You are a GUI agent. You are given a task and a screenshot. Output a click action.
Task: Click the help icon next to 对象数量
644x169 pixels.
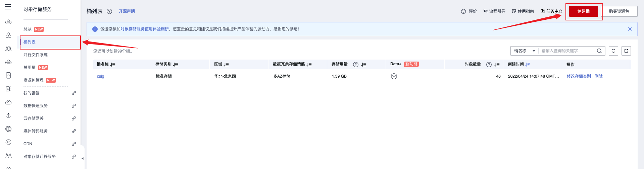coord(489,65)
